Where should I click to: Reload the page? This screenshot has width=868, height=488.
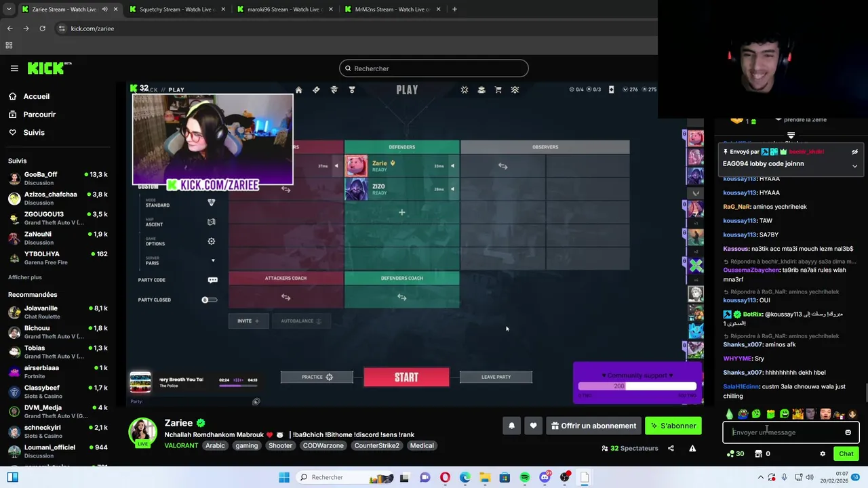point(42,28)
